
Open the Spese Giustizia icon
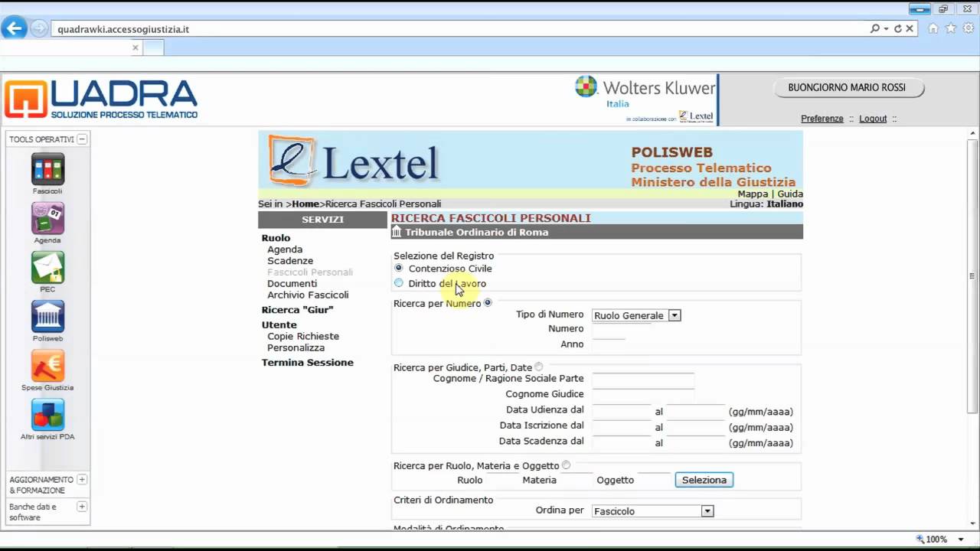point(47,366)
